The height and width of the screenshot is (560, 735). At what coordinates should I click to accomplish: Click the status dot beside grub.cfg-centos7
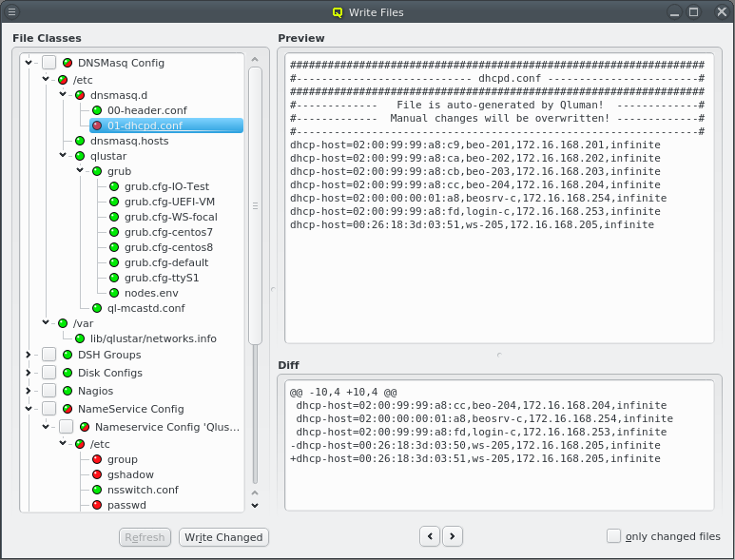pyautogui.click(x=114, y=232)
